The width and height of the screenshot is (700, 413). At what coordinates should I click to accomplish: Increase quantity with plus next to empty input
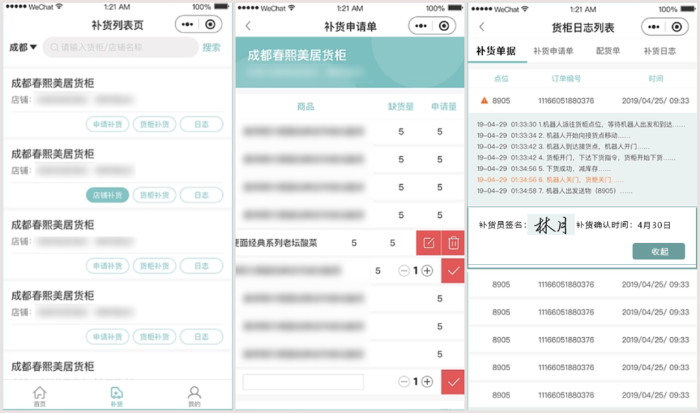[x=427, y=382]
